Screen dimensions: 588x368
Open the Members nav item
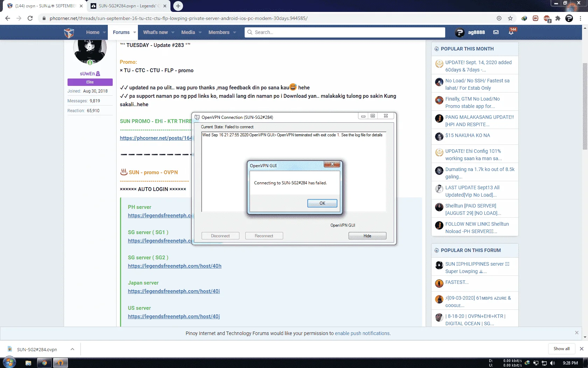[x=219, y=32]
